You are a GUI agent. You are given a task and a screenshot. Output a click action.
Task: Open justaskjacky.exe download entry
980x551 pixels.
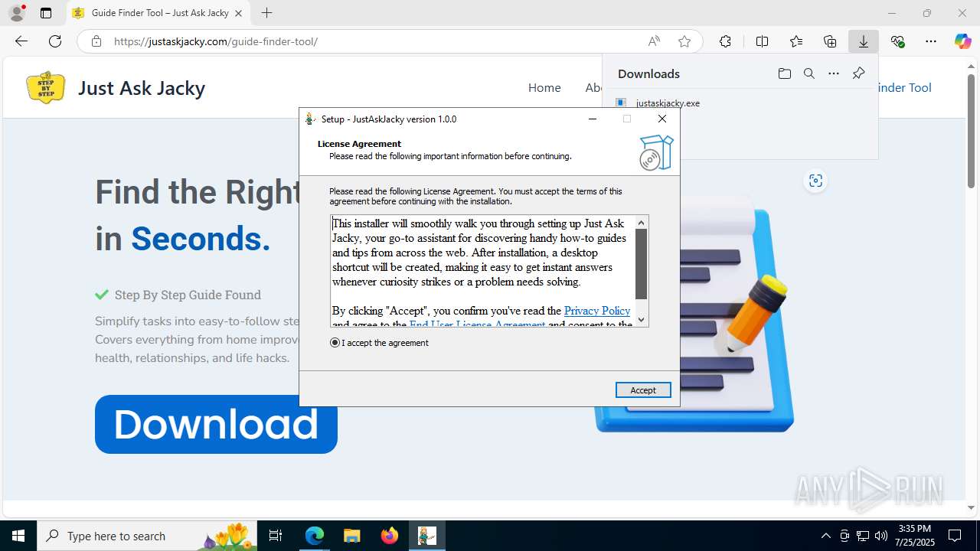pyautogui.click(x=668, y=103)
